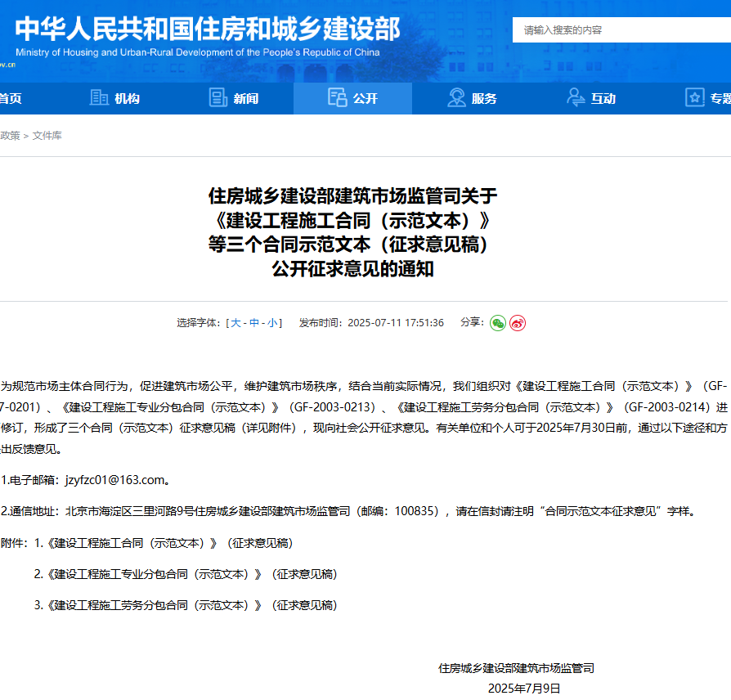The image size is (731, 700).
Task: Switch to the 首页 navigation tab
Action: [x=10, y=97]
